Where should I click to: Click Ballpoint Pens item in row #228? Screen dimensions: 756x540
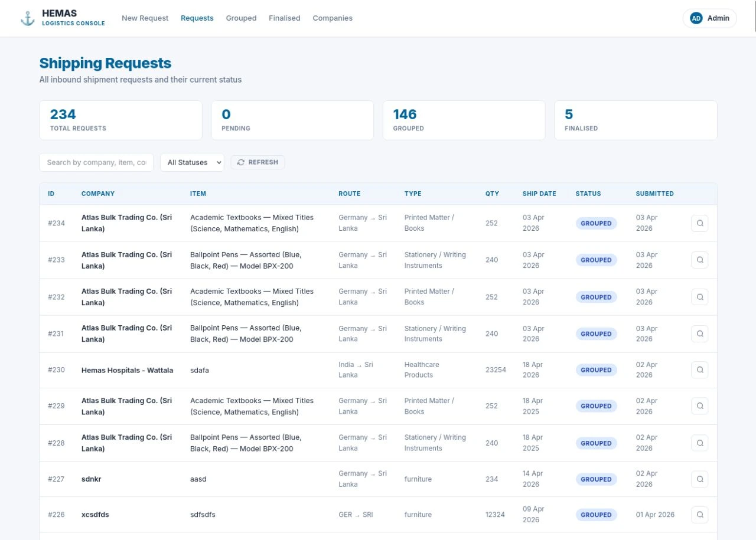coord(246,443)
